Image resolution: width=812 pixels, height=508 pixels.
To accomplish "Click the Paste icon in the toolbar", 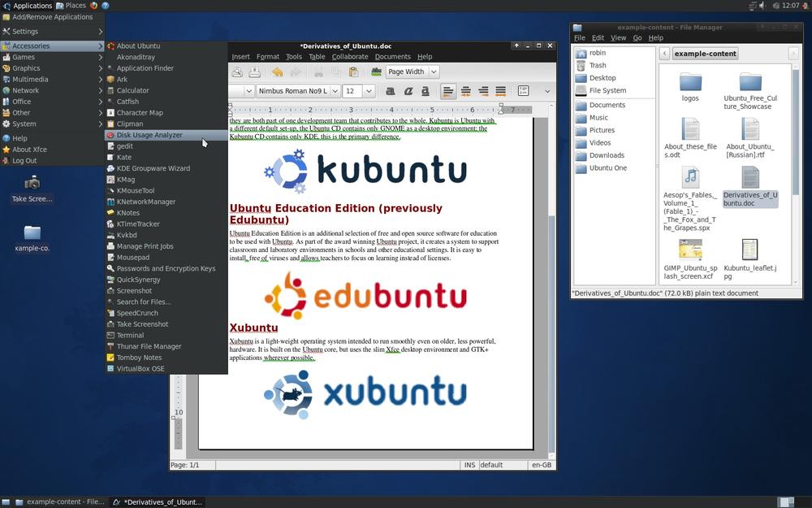I will point(353,72).
